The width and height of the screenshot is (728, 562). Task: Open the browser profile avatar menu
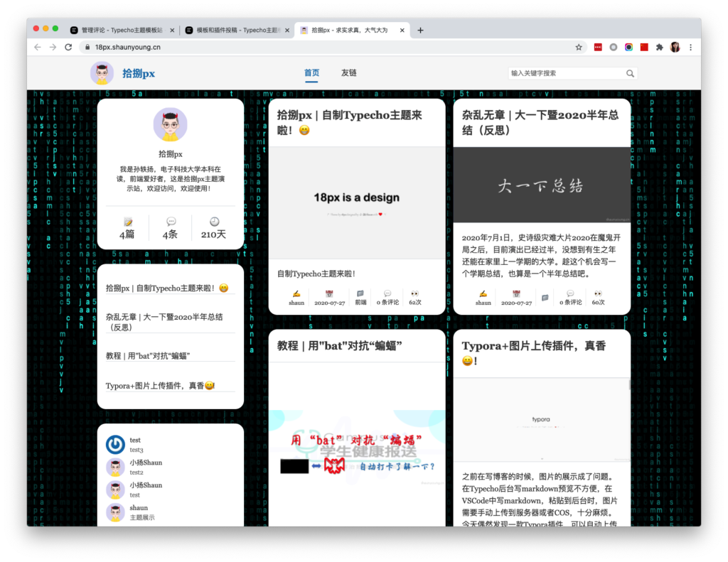point(676,47)
